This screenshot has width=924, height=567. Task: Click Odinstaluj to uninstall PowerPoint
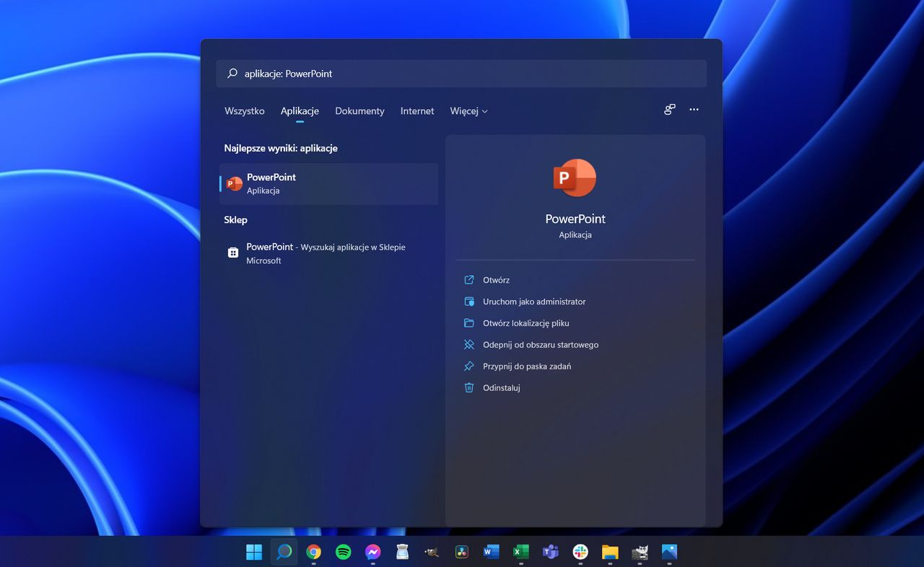502,388
